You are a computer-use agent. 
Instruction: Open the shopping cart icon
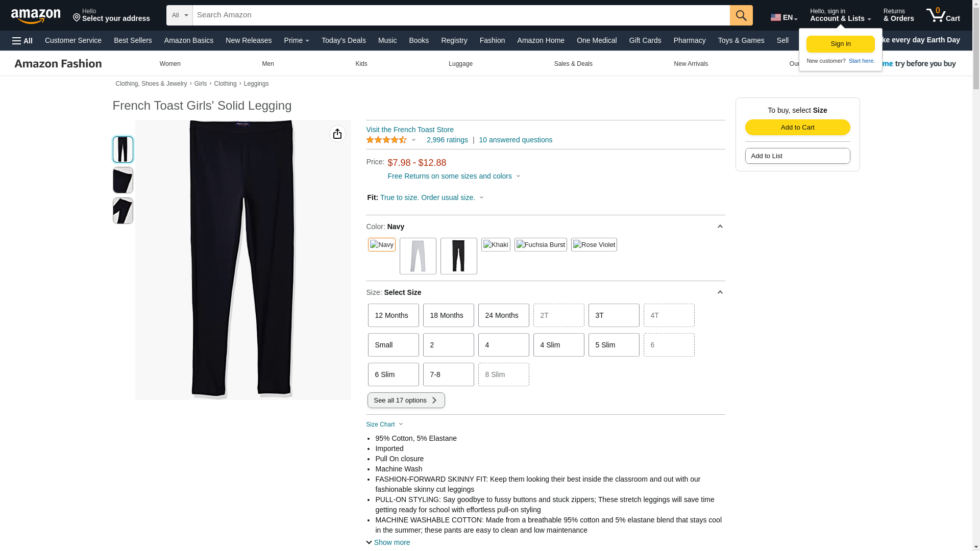tap(943, 15)
